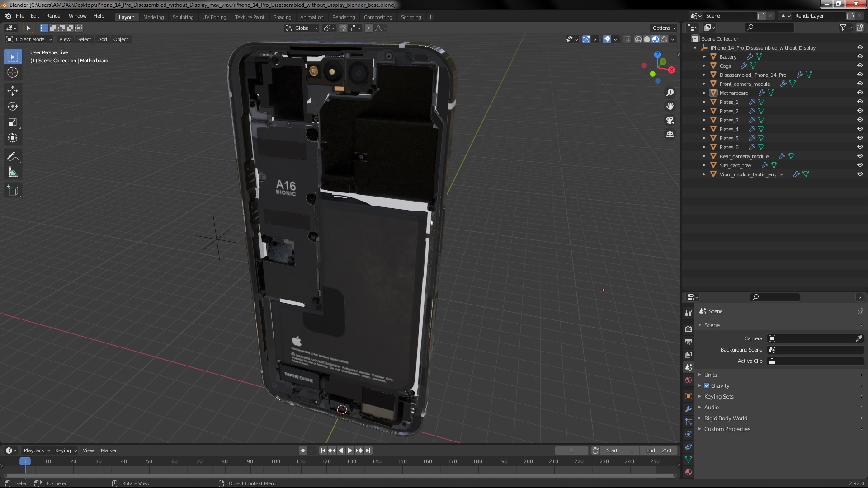Open timeline Marker menu

point(108,450)
